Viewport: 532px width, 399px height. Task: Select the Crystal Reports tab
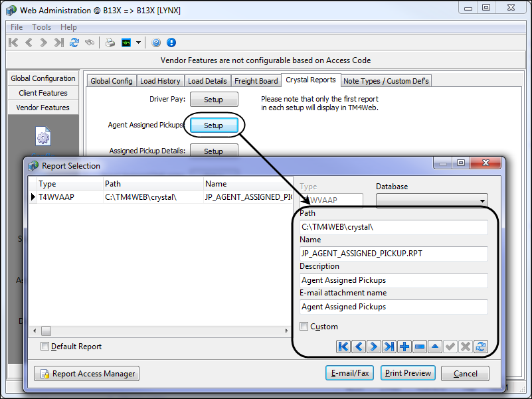311,80
